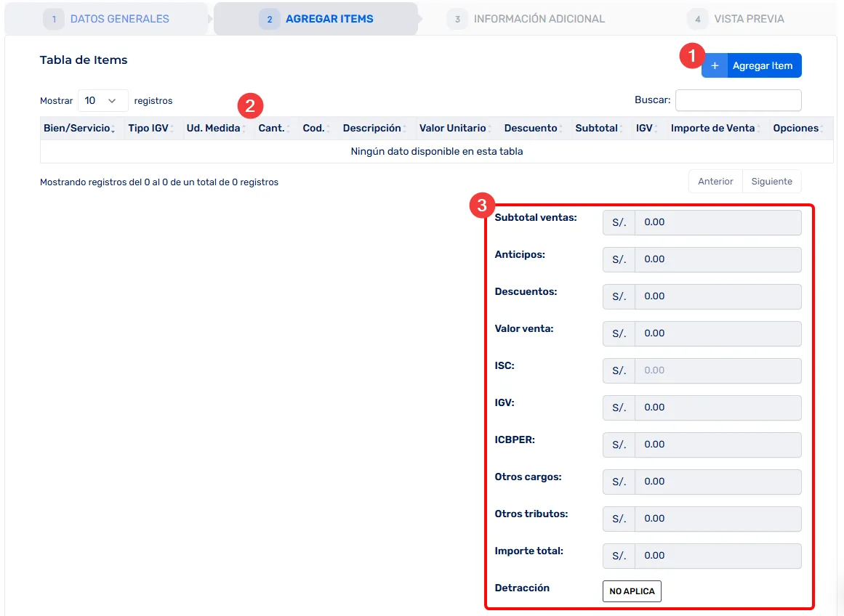The width and height of the screenshot is (844, 616).
Task: Click the Siguiente pagination button
Action: point(771,182)
